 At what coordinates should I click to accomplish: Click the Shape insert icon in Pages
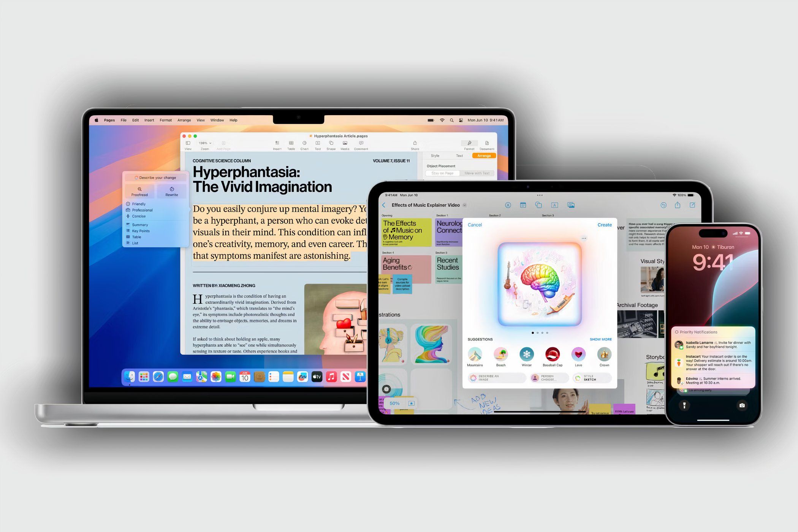(x=331, y=146)
